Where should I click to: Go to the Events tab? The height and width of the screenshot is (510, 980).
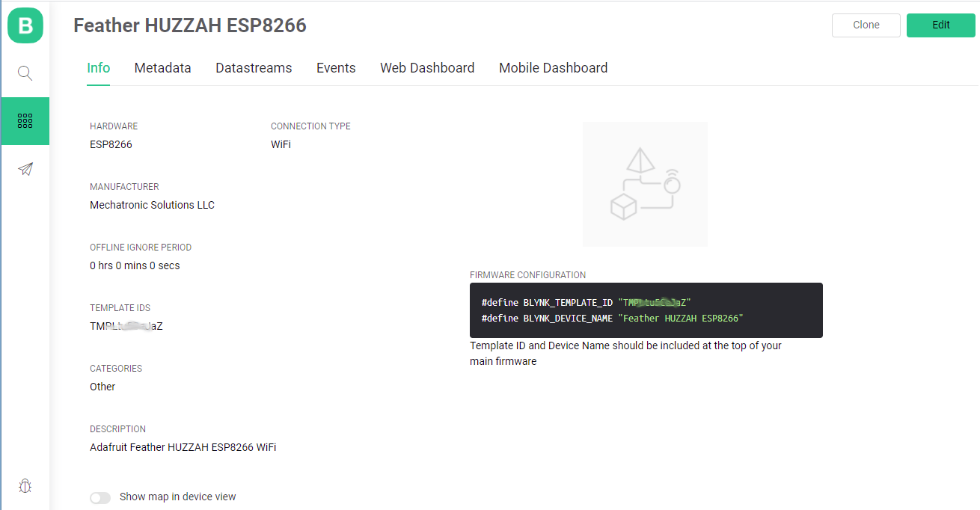click(336, 68)
